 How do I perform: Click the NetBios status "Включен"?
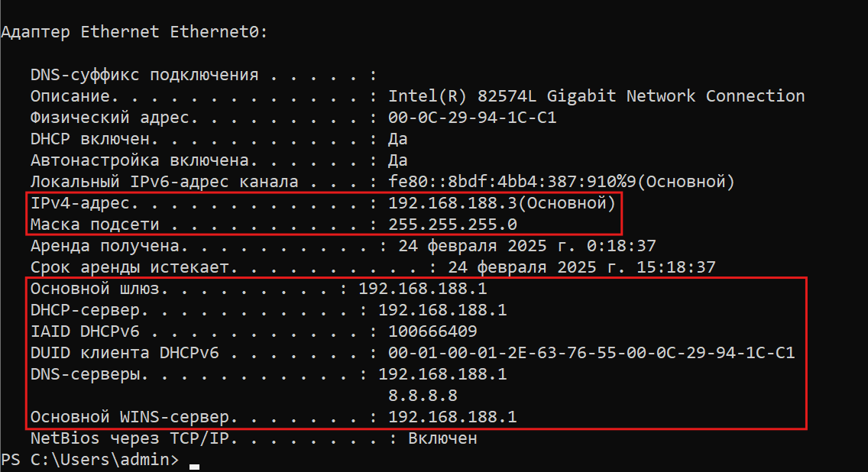(442, 438)
